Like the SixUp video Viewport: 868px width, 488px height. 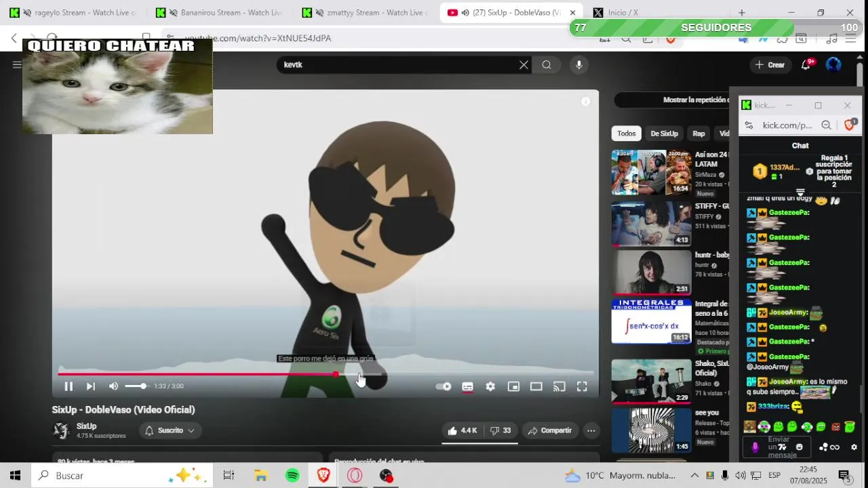point(462,430)
